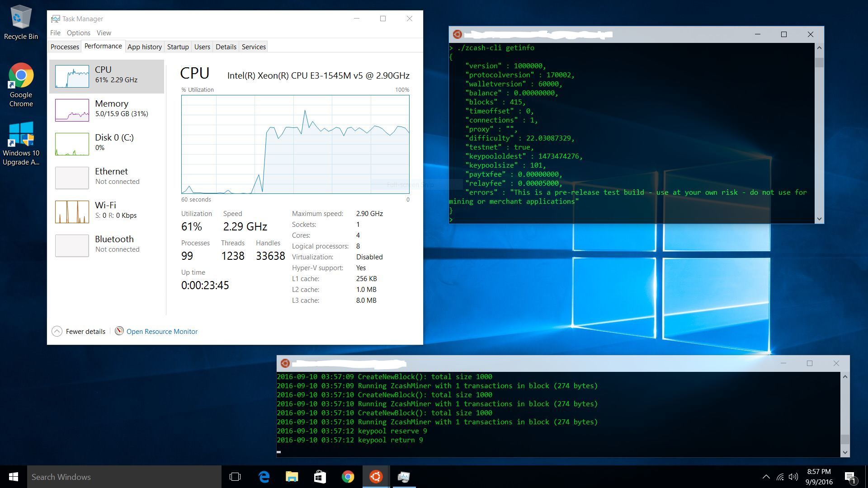The width and height of the screenshot is (868, 488).
Task: Open the Windows Start menu
Action: (14, 477)
